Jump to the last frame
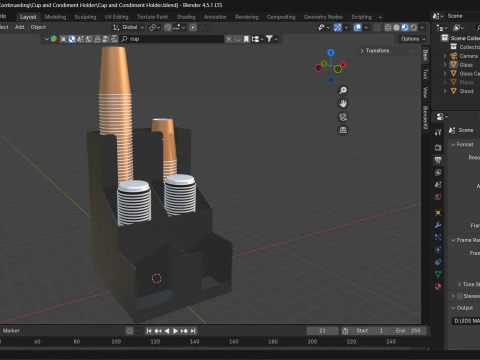 (x=193, y=331)
